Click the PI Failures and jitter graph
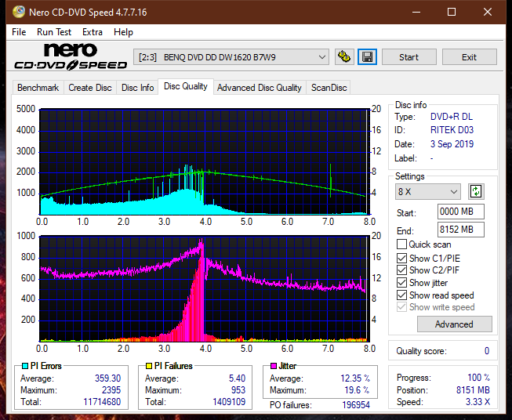 205,288
